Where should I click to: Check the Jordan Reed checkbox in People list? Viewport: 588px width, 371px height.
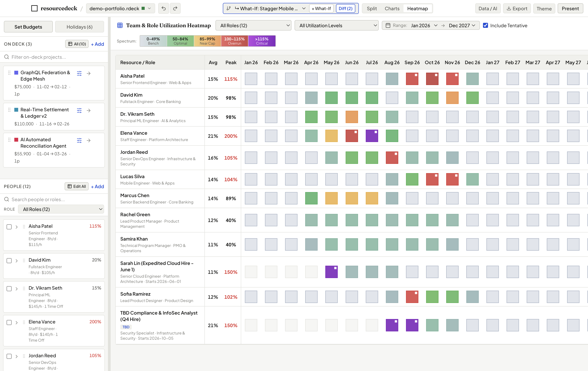(9, 356)
